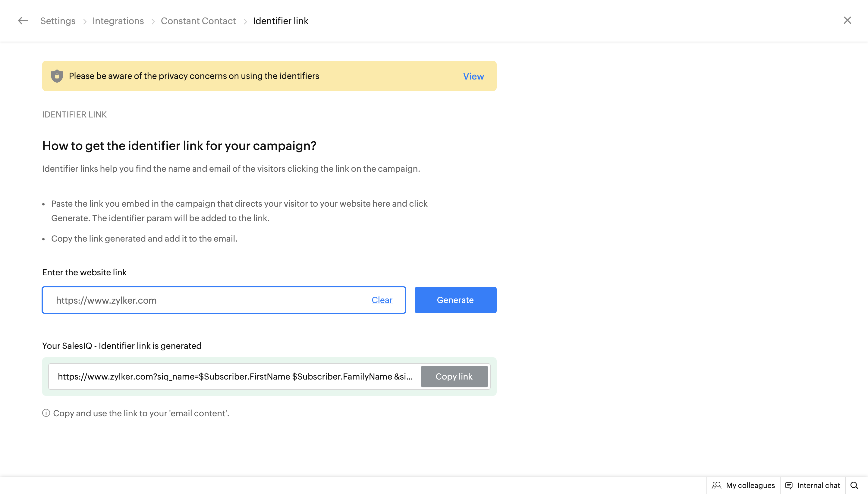Click the privacy shield icon

[57, 76]
